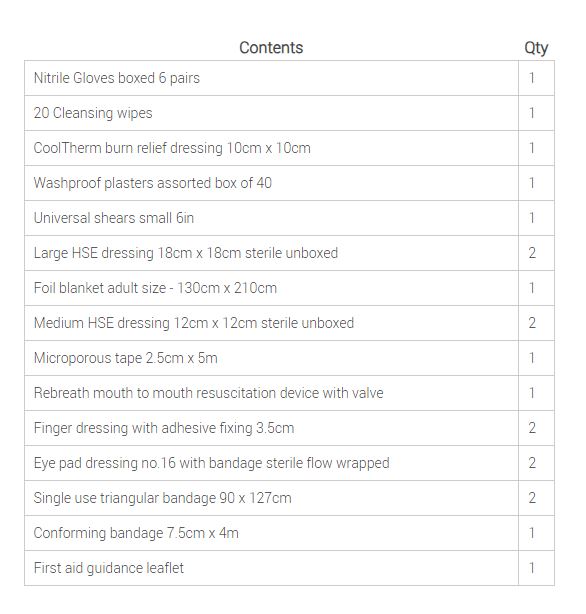586x614 pixels.
Task: Click the Contents column header
Action: click(x=271, y=48)
